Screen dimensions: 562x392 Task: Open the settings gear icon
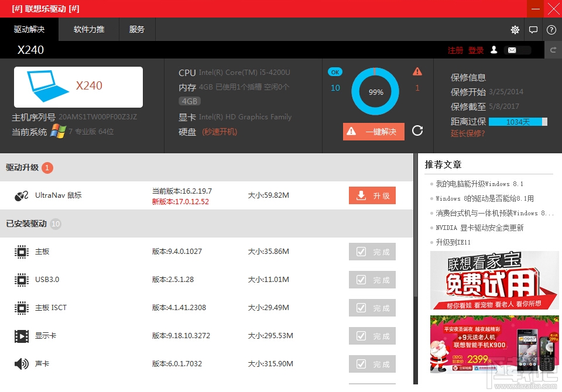515,30
